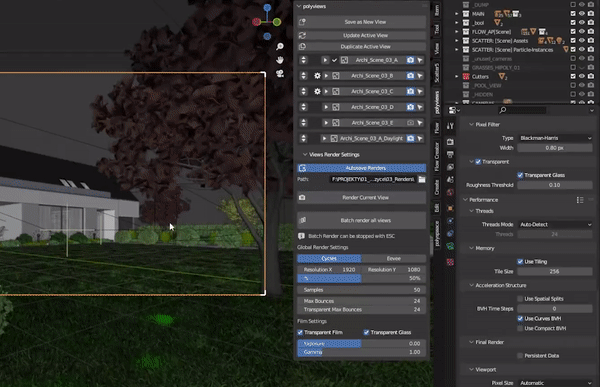Adjust the Exposure slider
The image size is (600, 387).
pyautogui.click(x=362, y=343)
